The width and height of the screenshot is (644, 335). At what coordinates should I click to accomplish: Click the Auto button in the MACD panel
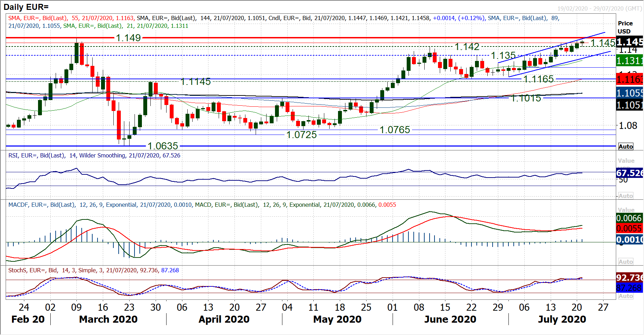pos(625,262)
